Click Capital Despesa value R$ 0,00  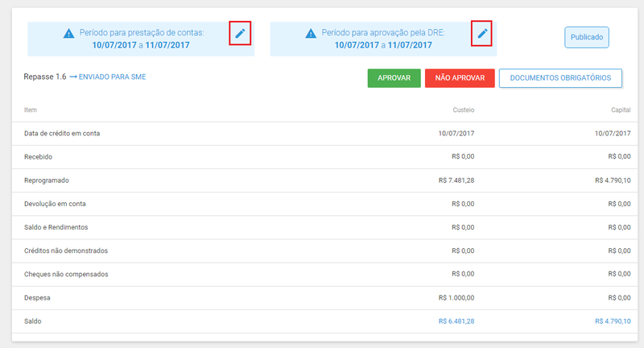point(619,298)
